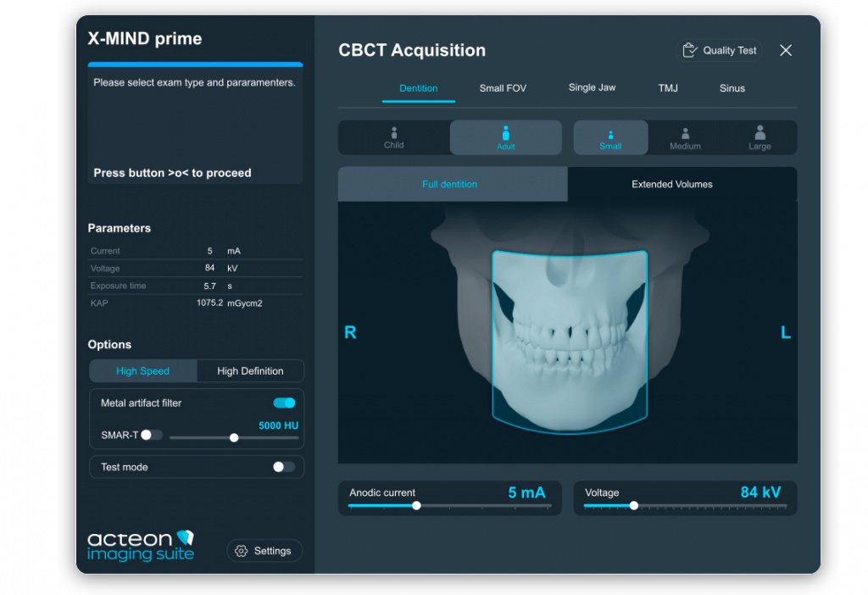Click the Quality Test clipboard icon
This screenshot has width=868, height=595.
pyautogui.click(x=689, y=50)
